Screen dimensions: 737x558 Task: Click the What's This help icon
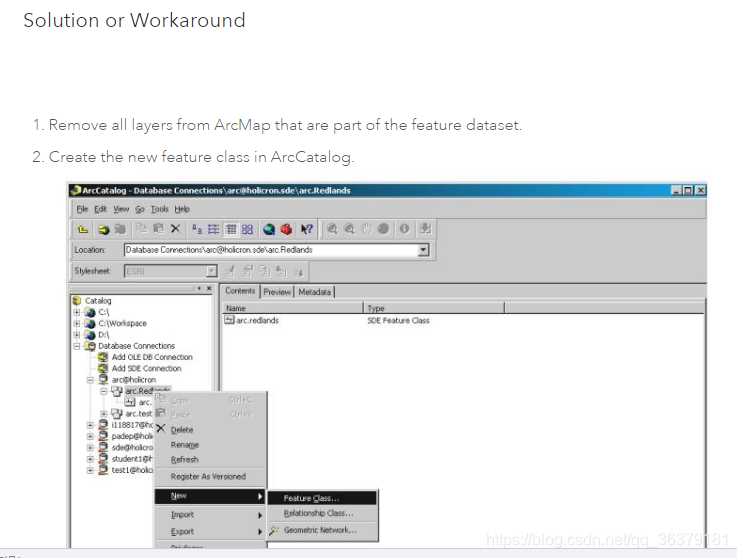click(x=307, y=229)
